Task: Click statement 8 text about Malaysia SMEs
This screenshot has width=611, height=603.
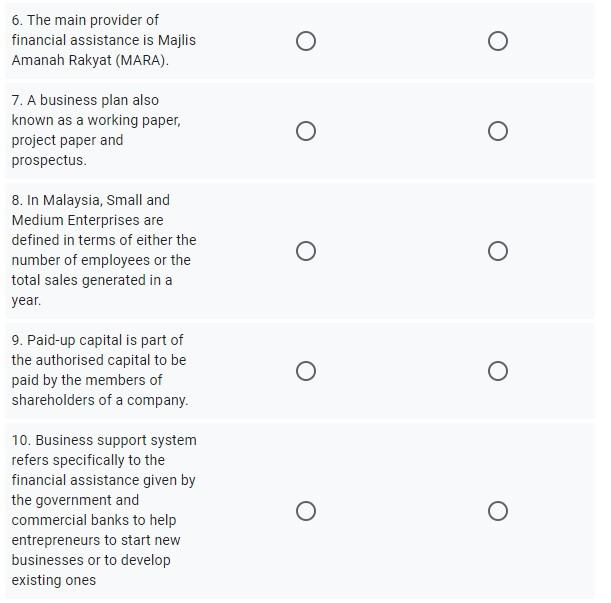Action: click(x=104, y=250)
